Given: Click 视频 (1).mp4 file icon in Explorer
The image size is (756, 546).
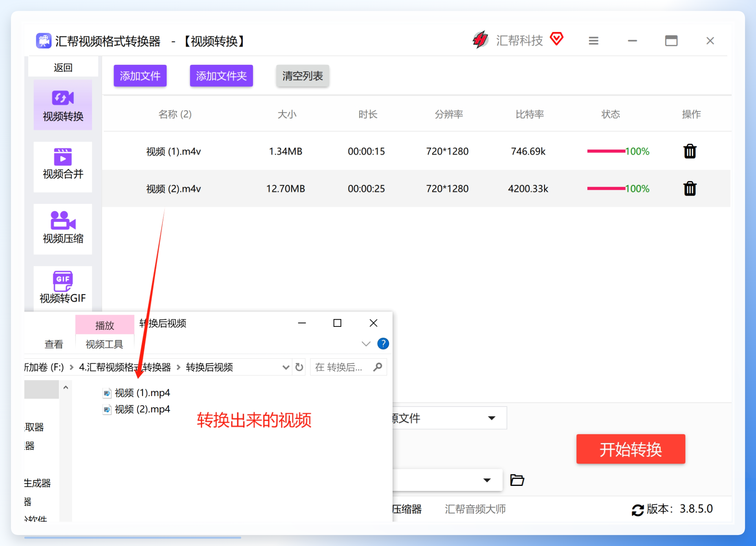Looking at the screenshot, I should point(107,393).
